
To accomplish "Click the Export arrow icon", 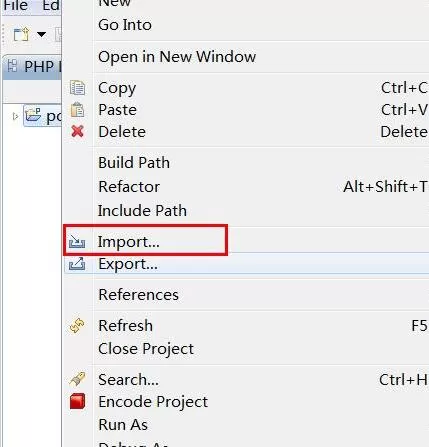I will (77, 264).
